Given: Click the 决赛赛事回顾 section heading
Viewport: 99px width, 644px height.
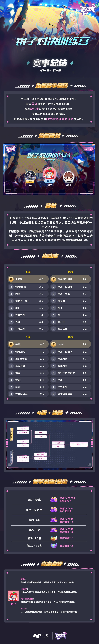Looking at the screenshot, I should pyautogui.click(x=52, y=86).
